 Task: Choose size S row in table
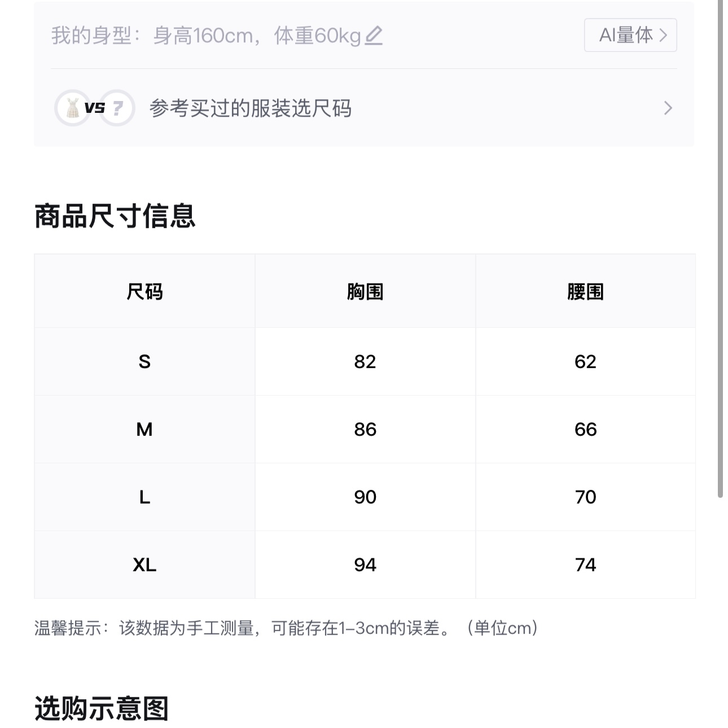[x=365, y=362]
